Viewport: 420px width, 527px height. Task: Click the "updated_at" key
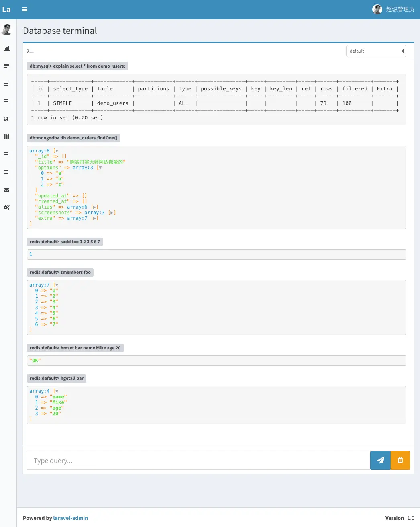pos(52,196)
